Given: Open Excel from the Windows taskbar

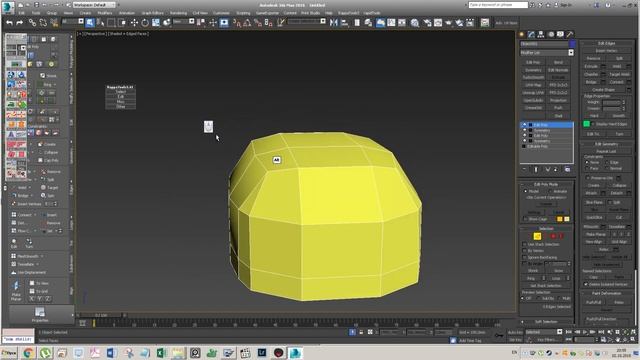Looking at the screenshot, I should [x=161, y=353].
